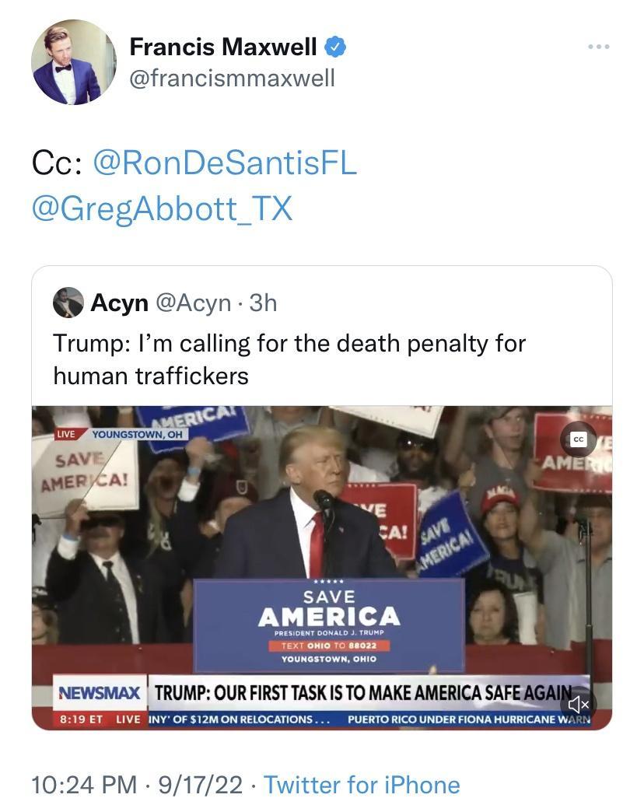Click the Twitter for iPhone source link
Image resolution: width=644 pixels, height=812 pixels.
[362, 785]
